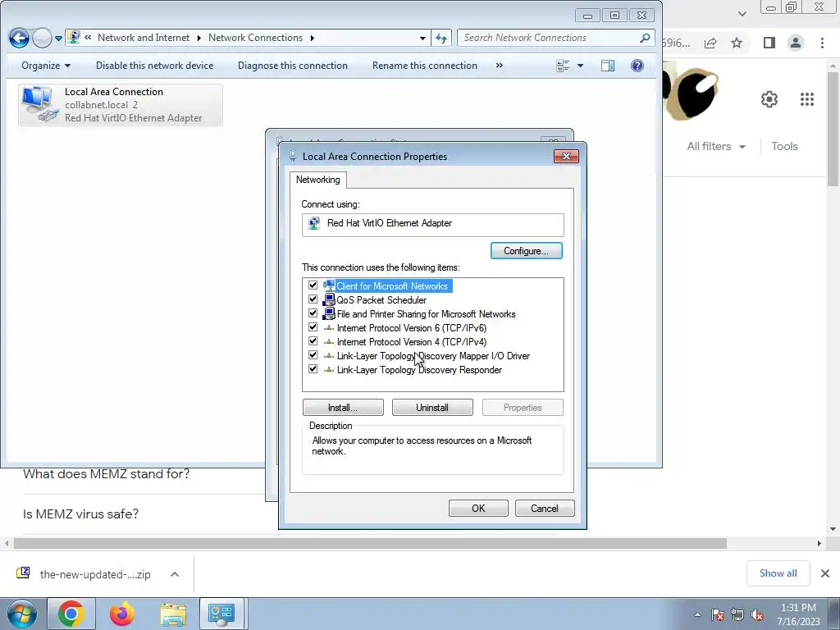840x630 pixels.
Task: Toggle the preview pane icon
Action: [608, 66]
